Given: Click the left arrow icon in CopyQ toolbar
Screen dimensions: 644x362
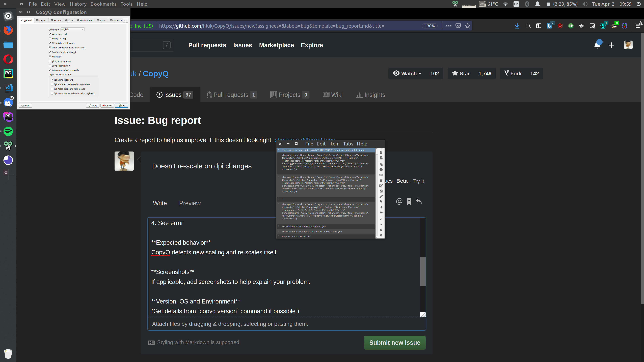Looking at the screenshot, I should 381,213.
